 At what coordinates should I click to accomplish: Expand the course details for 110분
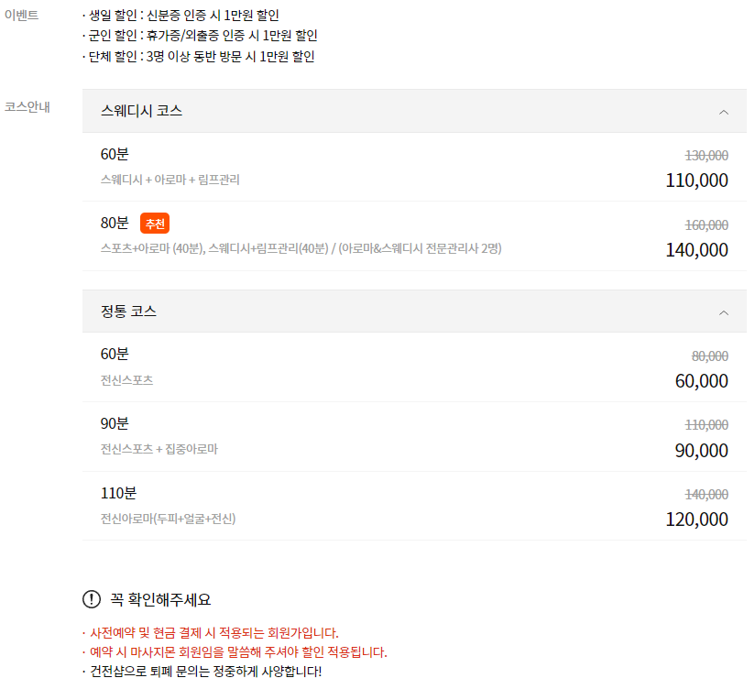click(x=412, y=506)
